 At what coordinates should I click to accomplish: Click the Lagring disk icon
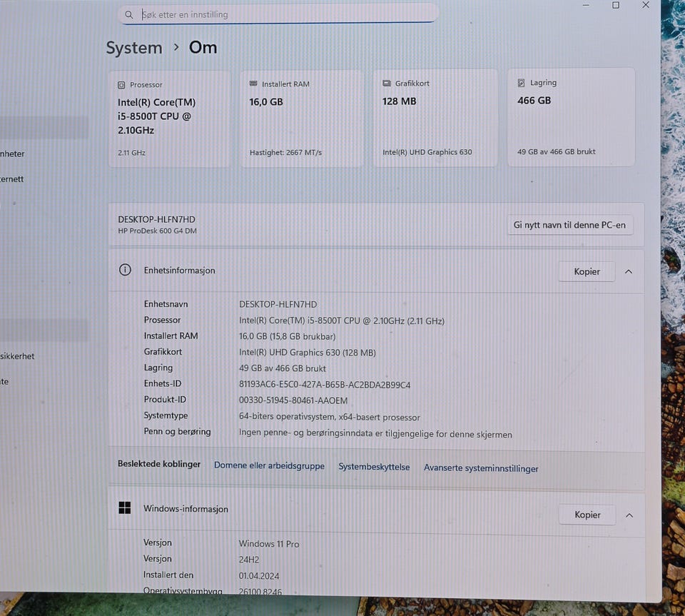tap(521, 83)
